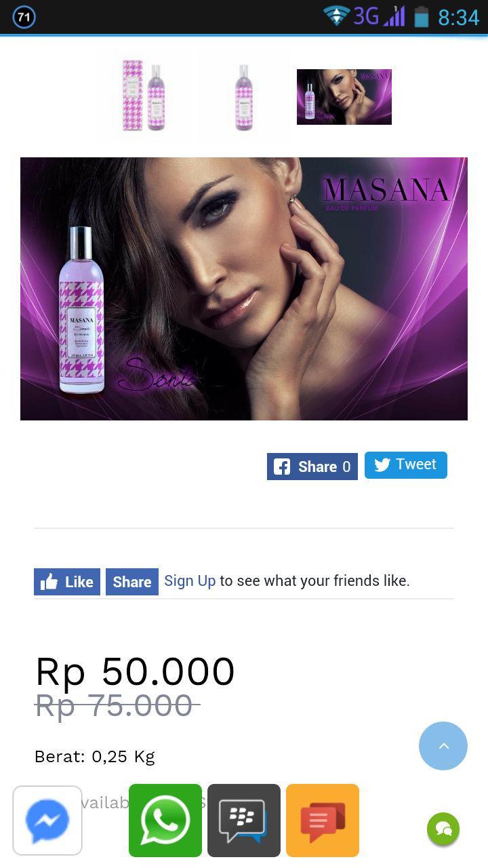Image resolution: width=488 pixels, height=868 pixels.
Task: Like the page with Facebook Like button
Action: pos(67,582)
